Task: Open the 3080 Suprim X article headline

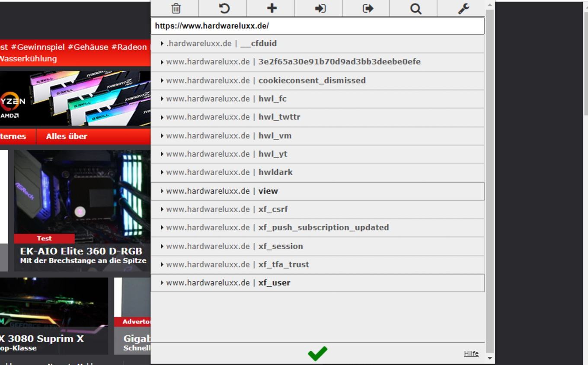Action: [x=42, y=339]
